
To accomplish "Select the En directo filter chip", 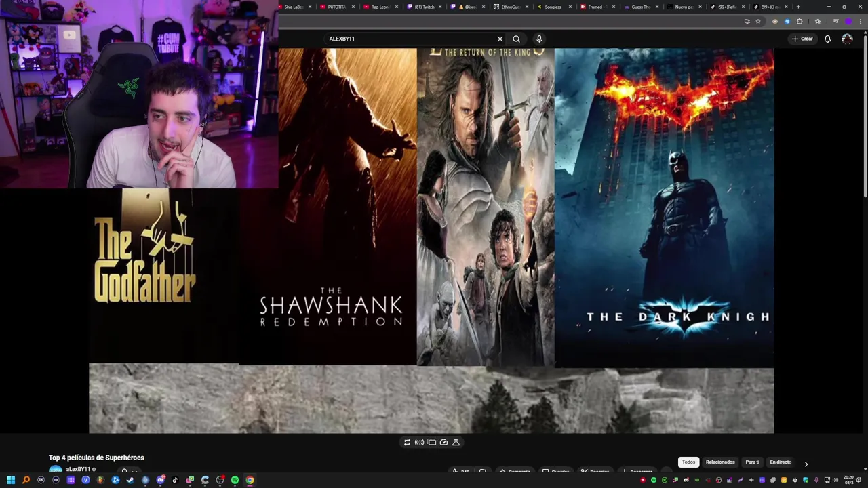I will pos(781,462).
